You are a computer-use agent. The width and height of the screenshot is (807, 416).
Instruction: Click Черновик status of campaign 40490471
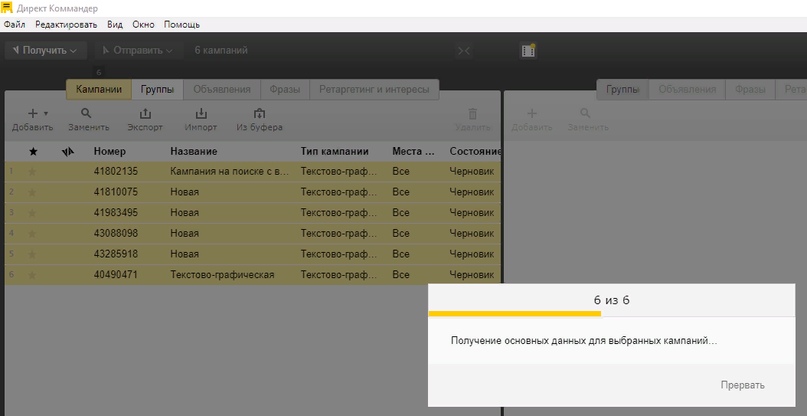tap(471, 275)
